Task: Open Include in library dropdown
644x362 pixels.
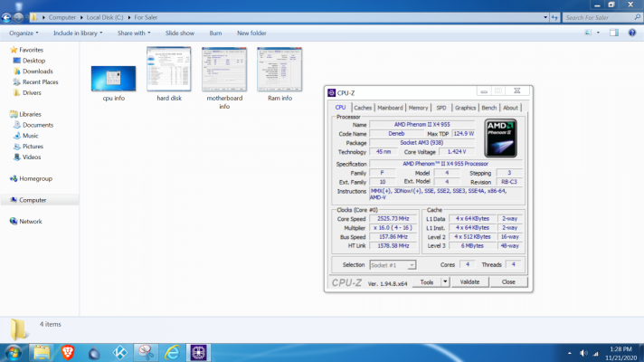Action: [x=78, y=33]
